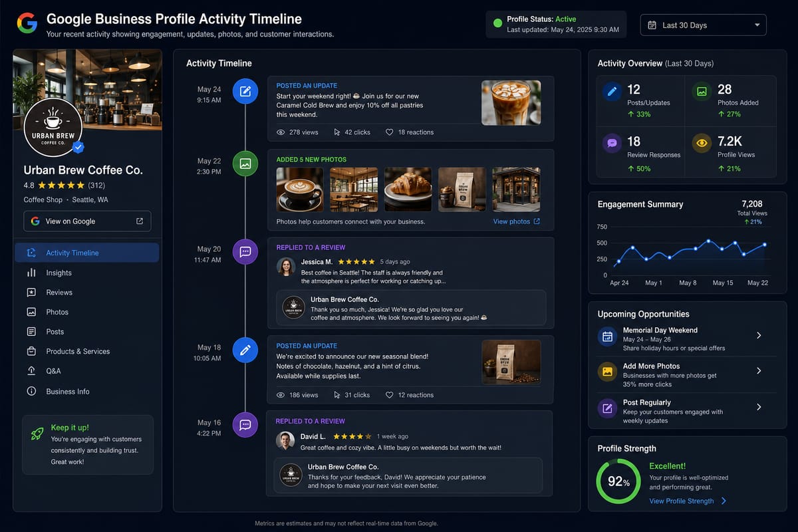Click the View photos link
Screen dimensions: 798x532
[x=517, y=221]
